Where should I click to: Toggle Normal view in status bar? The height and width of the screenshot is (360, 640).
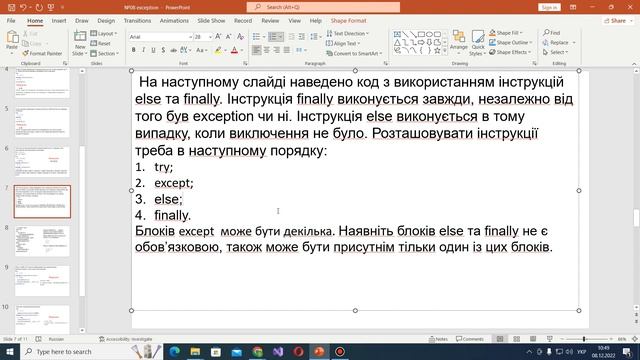tap(500, 339)
